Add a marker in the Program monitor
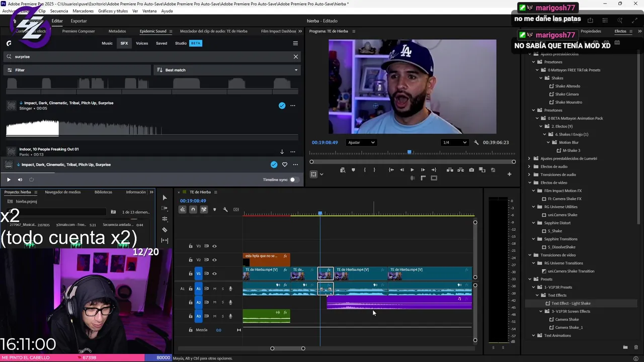The image size is (644, 362). pos(353,170)
